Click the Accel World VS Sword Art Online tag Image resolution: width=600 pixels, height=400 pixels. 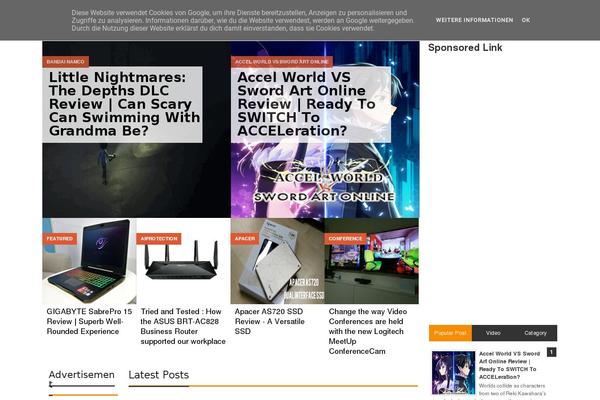point(282,62)
